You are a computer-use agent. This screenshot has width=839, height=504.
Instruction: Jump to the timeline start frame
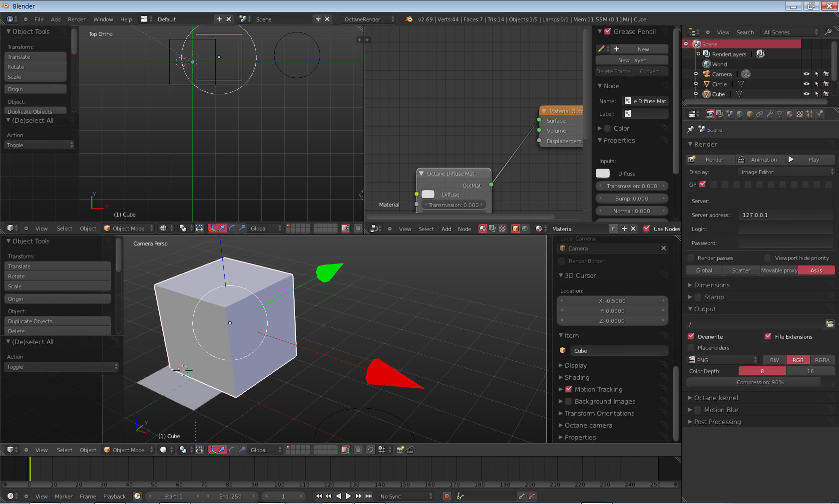coord(319,496)
